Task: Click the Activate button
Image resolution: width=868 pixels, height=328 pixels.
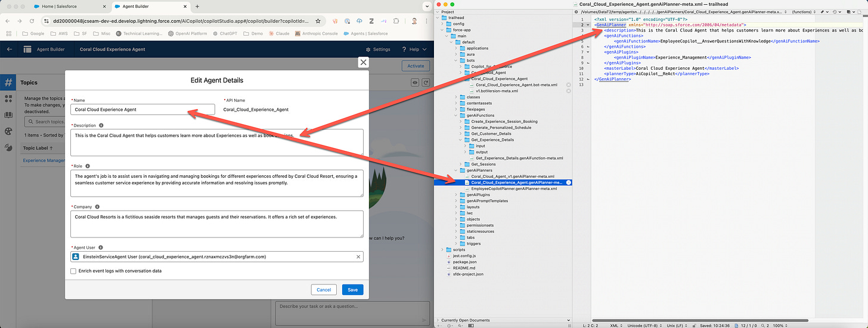Action: (x=416, y=66)
